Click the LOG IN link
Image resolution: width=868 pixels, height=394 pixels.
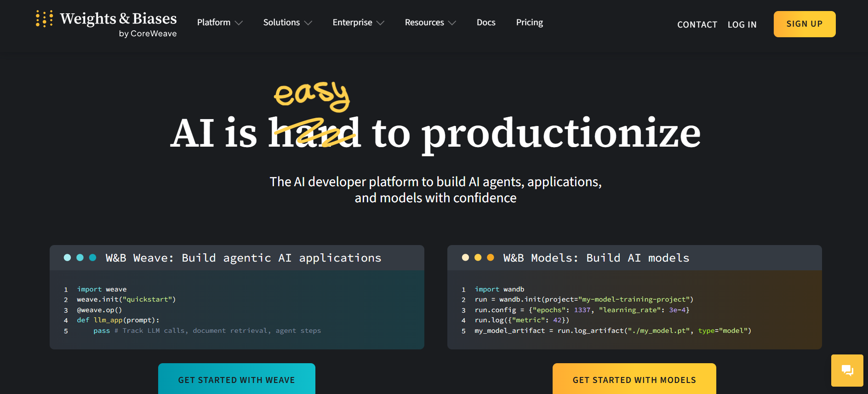point(742,25)
